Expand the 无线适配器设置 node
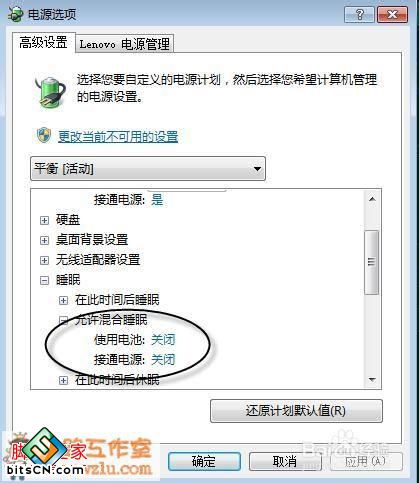 coord(44,260)
